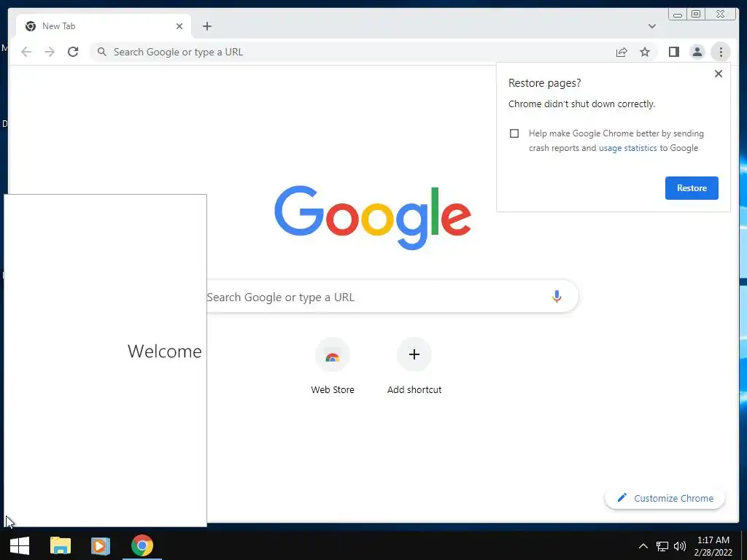The height and width of the screenshot is (560, 747).
Task: Open the taskbar clock and date
Action: [713, 546]
